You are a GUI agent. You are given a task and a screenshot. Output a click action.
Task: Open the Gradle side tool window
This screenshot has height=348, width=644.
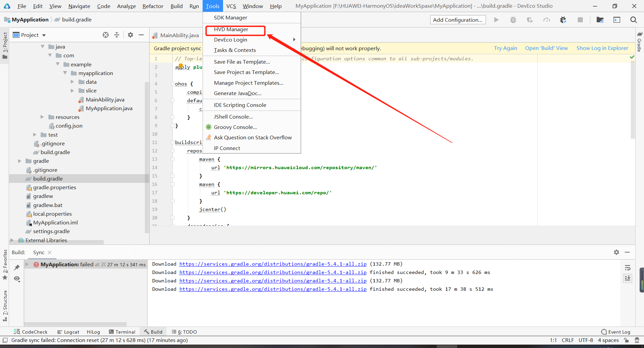pos(640,42)
